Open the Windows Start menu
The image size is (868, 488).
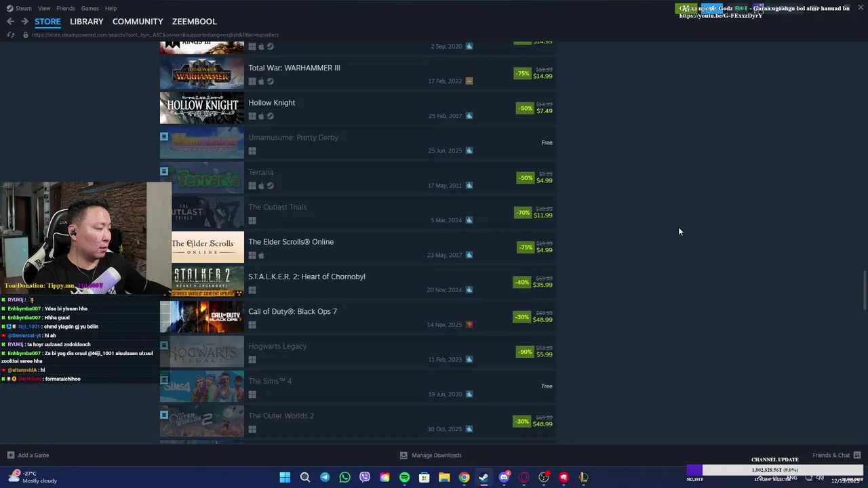(285, 477)
